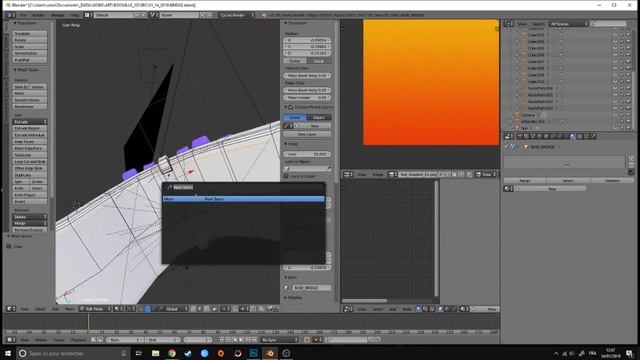This screenshot has height=360, width=640.
Task: Toggle visibility of NurbsPath.001 in outliner
Action: [x=615, y=95]
